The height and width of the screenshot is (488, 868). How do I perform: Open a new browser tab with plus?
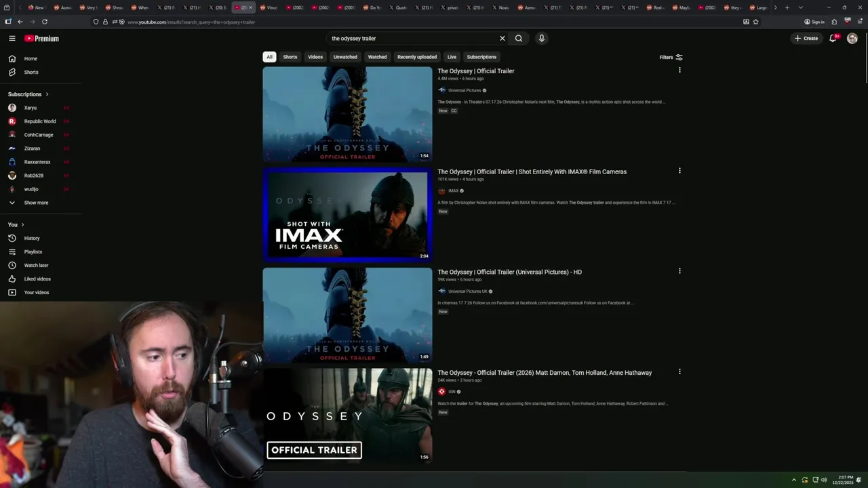click(787, 7)
